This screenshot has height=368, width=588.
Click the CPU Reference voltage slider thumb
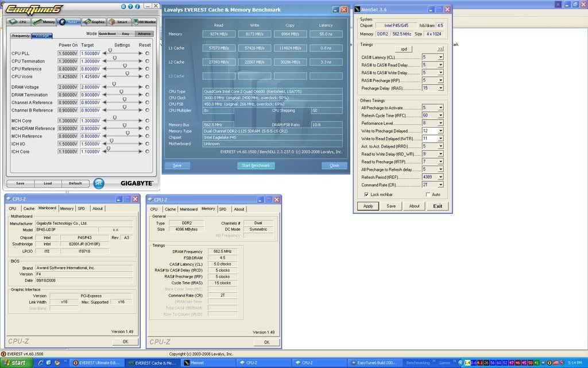click(125, 66)
